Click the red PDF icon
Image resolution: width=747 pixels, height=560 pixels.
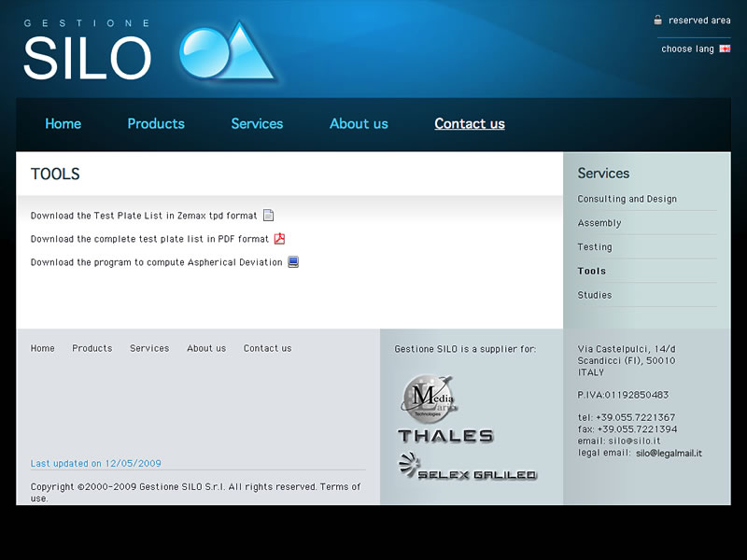coord(279,239)
